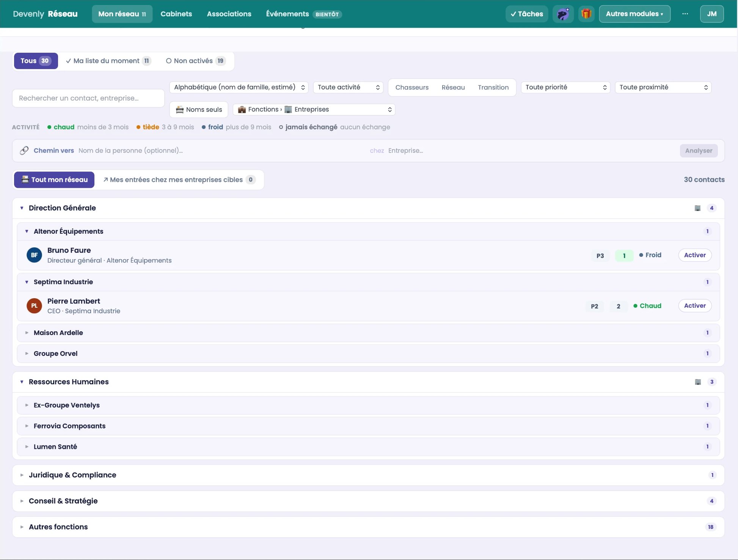Open Bruno Faure's BF avatar
Screen dimensions: 738x560
point(34,255)
